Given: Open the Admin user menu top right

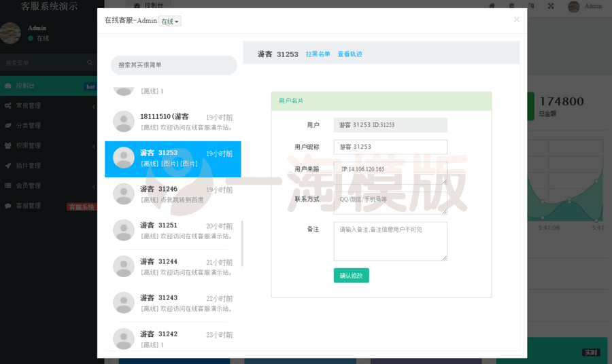Looking at the screenshot, I should click(585, 6).
